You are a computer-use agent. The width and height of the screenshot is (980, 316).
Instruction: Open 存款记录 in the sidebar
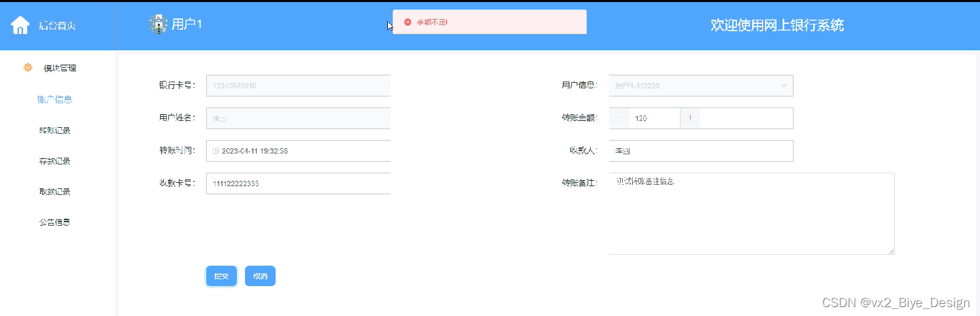point(54,161)
